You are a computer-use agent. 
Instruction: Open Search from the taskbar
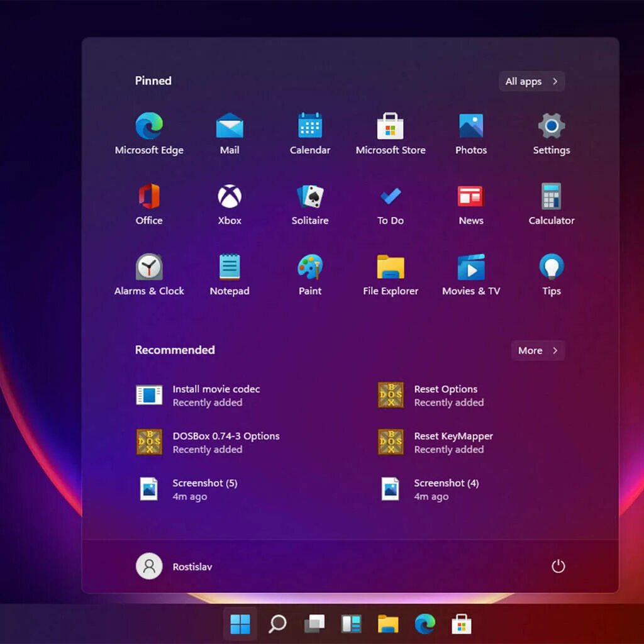tap(277, 624)
